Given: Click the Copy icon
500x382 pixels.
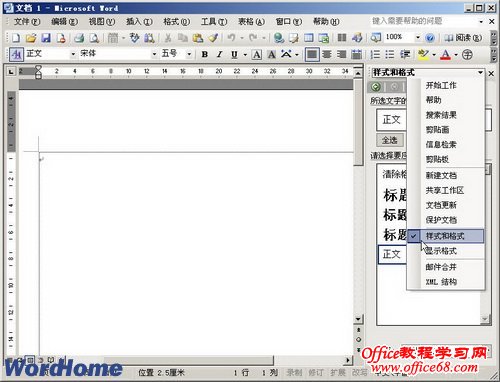Looking at the screenshot, I should [x=183, y=38].
